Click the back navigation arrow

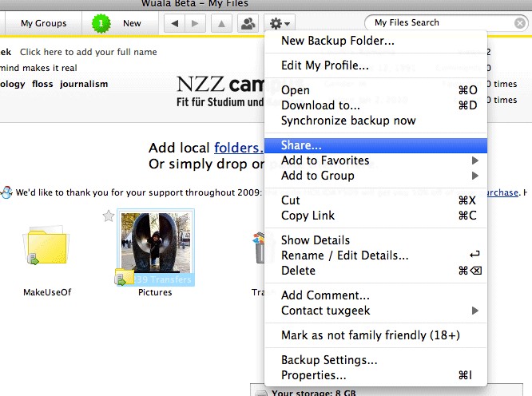coord(175,23)
